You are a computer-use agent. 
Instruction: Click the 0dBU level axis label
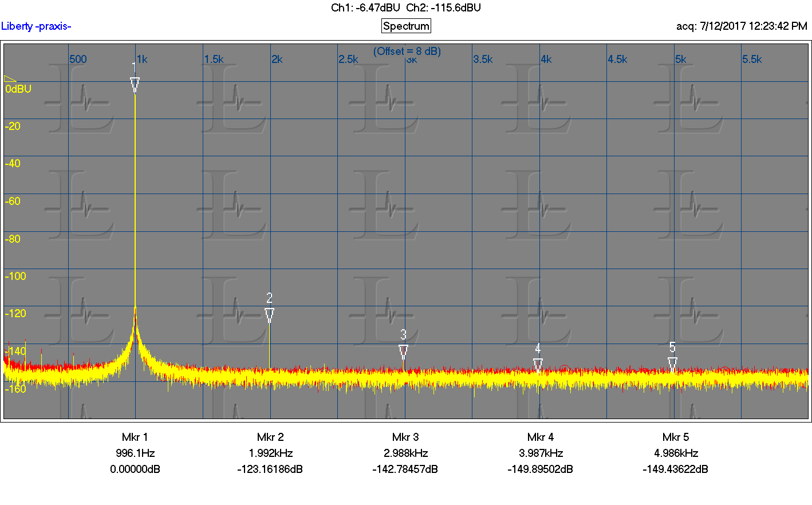coord(18,89)
